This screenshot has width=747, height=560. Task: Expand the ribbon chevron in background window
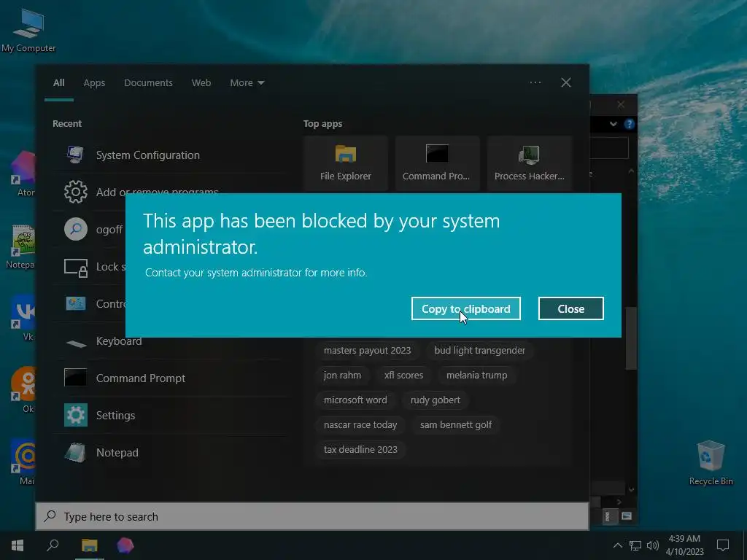(613, 124)
